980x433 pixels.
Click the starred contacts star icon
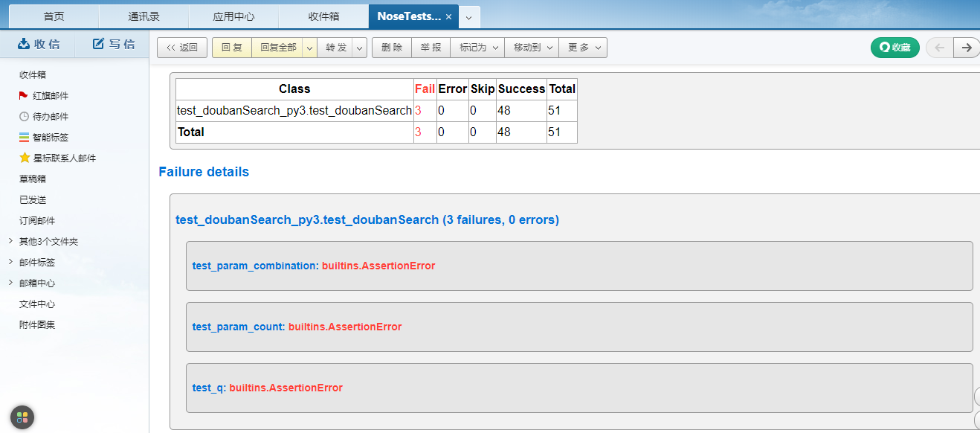click(x=24, y=158)
